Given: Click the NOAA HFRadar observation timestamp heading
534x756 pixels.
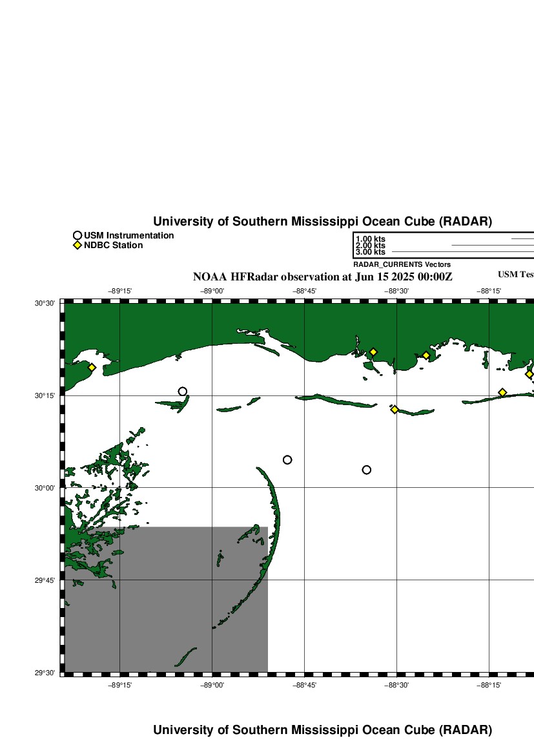Looking at the screenshot, I should (323, 277).
